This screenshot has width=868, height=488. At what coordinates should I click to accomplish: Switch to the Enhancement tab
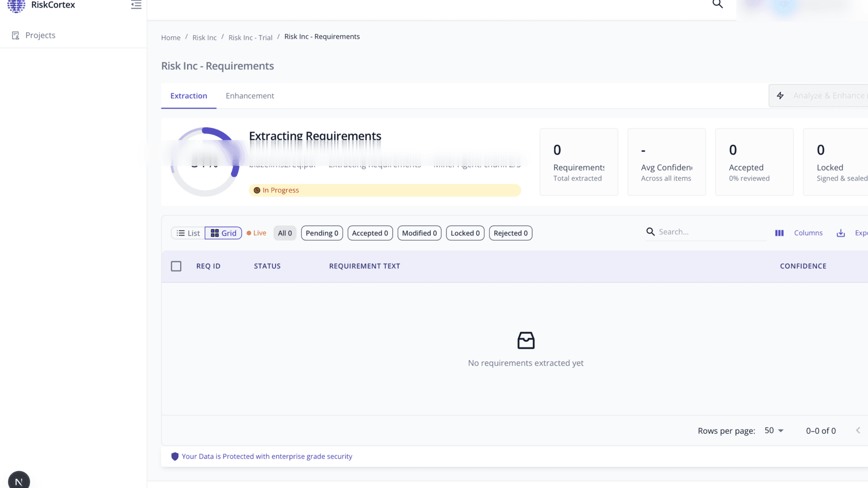[250, 96]
